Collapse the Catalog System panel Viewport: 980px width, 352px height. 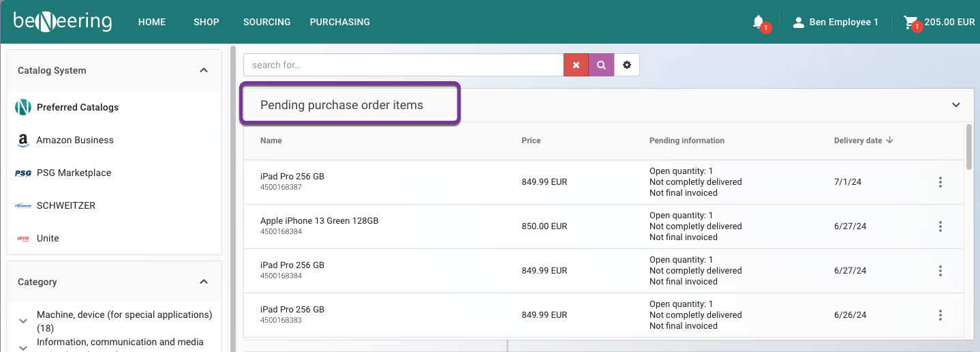[203, 70]
